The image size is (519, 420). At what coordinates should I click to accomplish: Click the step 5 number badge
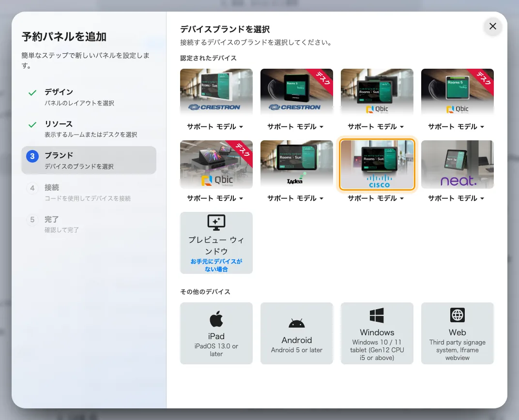coord(32,220)
